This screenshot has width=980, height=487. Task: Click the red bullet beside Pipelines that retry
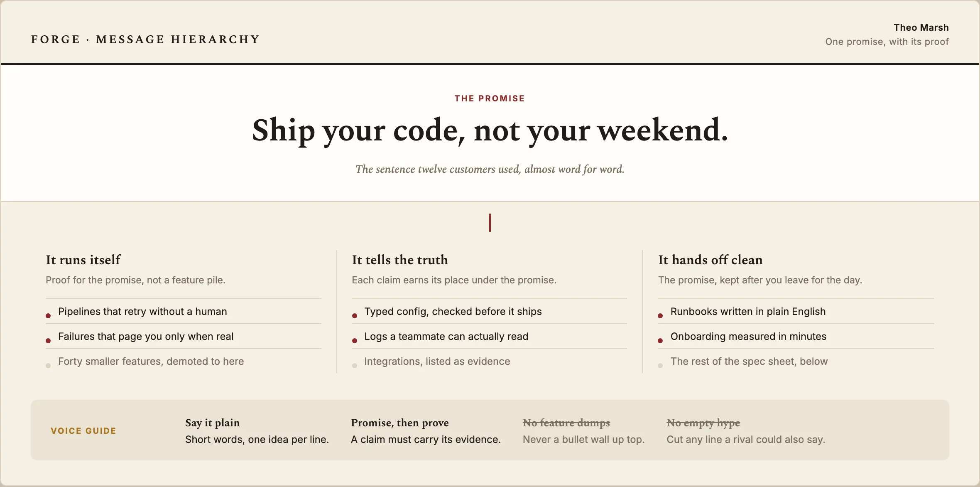point(48,316)
